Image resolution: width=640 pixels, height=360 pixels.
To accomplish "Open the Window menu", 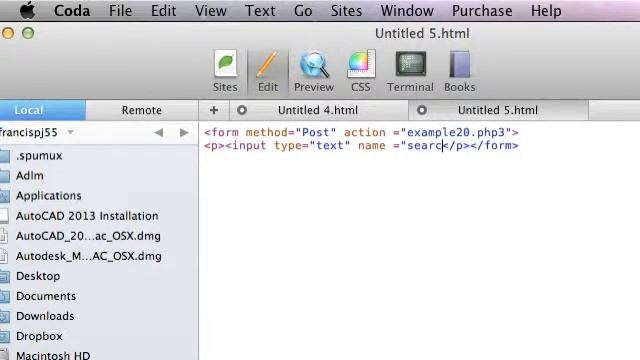I will point(407,11).
